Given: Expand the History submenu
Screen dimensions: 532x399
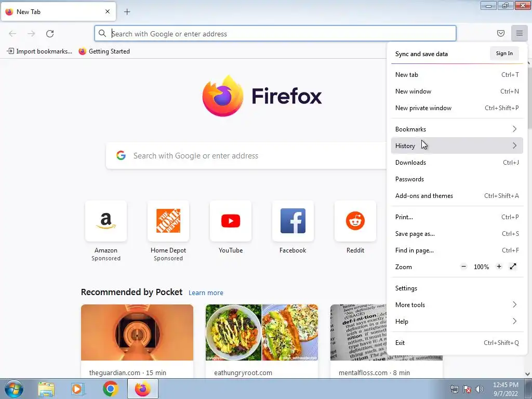Looking at the screenshot, I should 457,145.
